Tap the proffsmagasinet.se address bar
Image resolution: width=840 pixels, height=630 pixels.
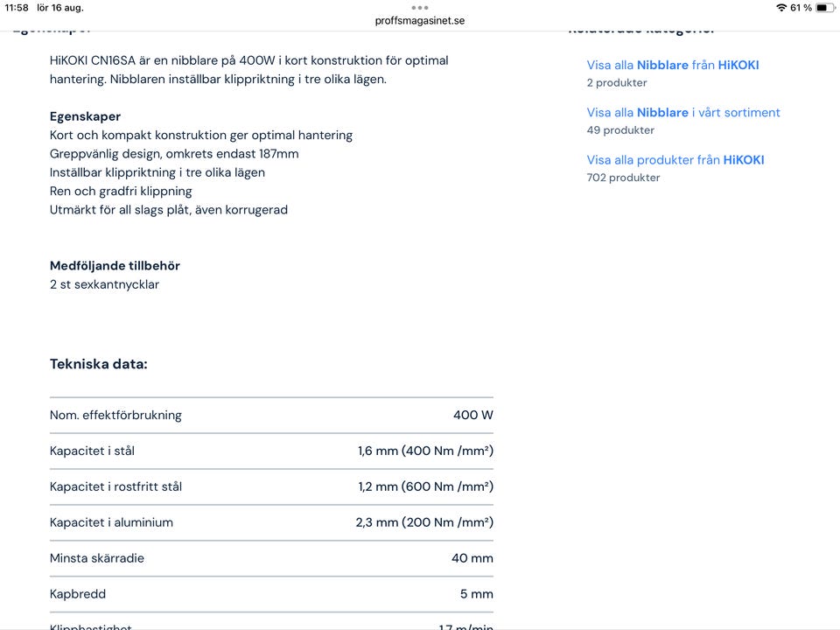(420, 21)
